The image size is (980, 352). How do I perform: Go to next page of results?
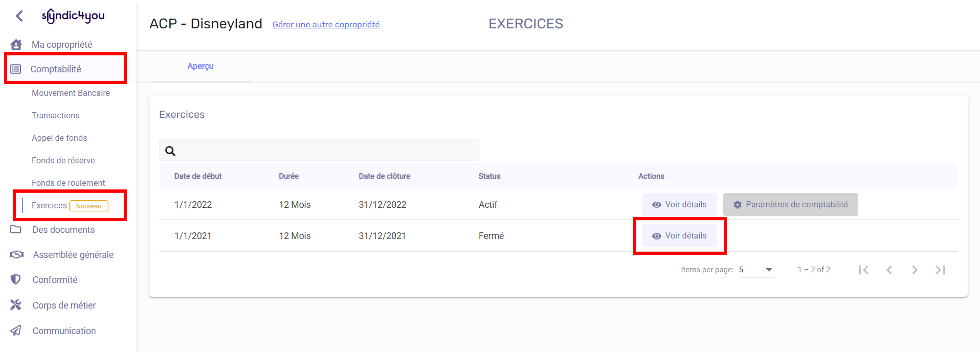915,270
